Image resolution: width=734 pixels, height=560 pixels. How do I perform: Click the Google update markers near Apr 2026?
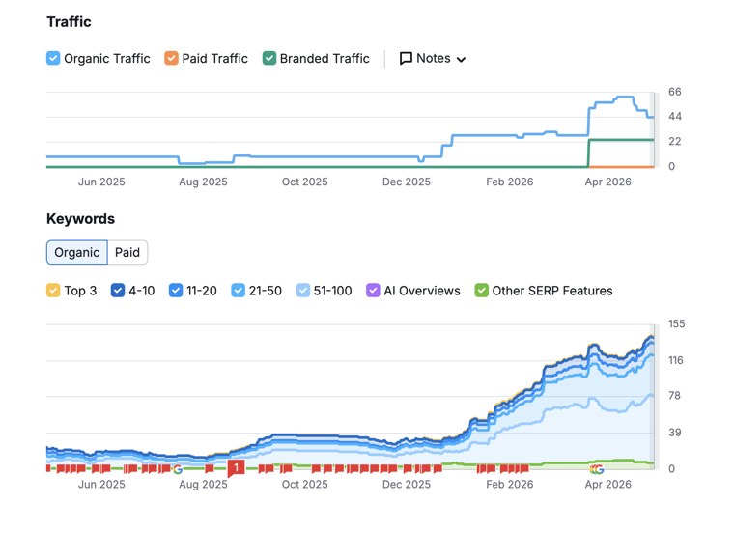pos(597,469)
